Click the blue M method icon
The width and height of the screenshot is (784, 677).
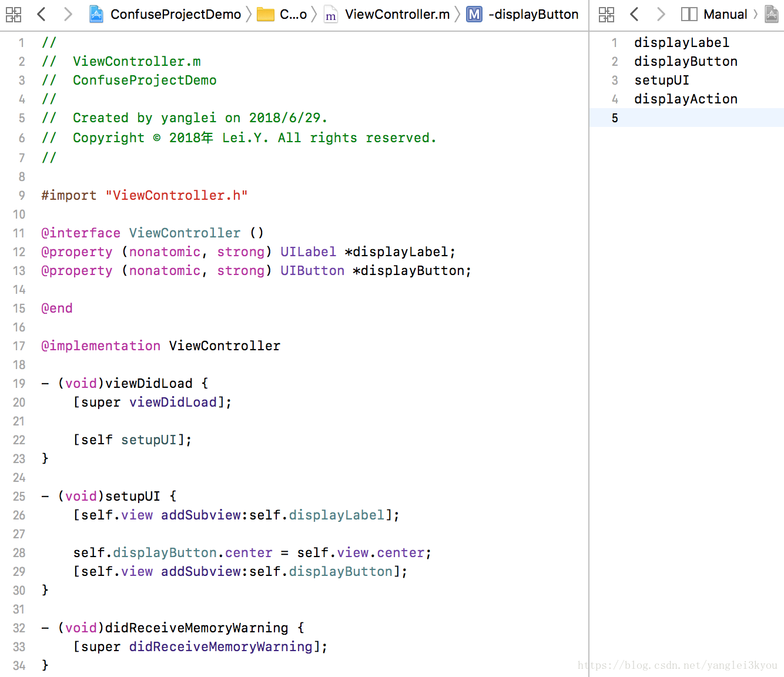[x=474, y=14]
